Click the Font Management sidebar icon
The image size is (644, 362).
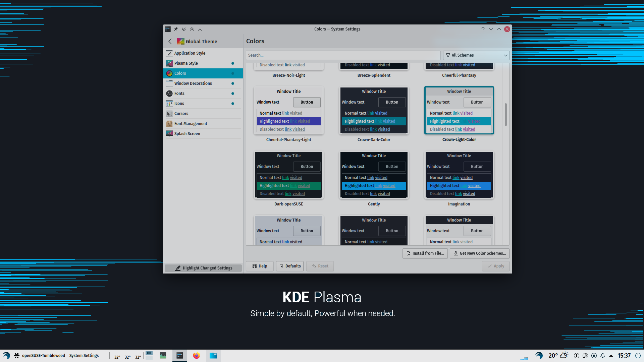[x=169, y=124]
